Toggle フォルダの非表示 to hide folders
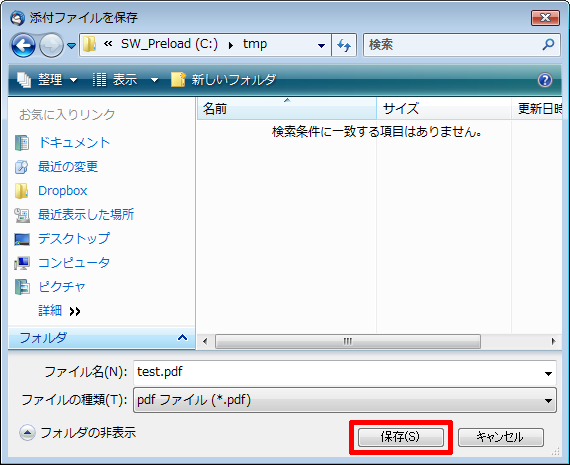The width and height of the screenshot is (570, 465). [x=77, y=433]
